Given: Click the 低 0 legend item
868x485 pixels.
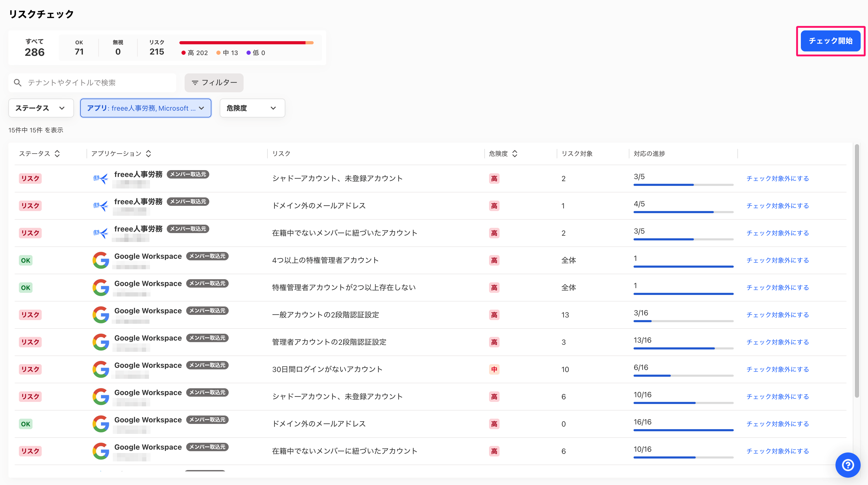Looking at the screenshot, I should click(x=256, y=53).
